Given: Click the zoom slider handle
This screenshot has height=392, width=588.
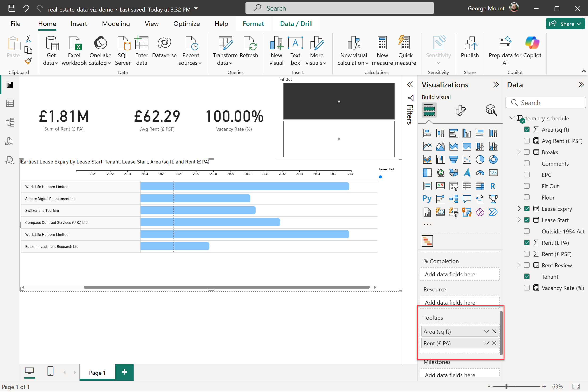Looking at the screenshot, I should pos(506,387).
